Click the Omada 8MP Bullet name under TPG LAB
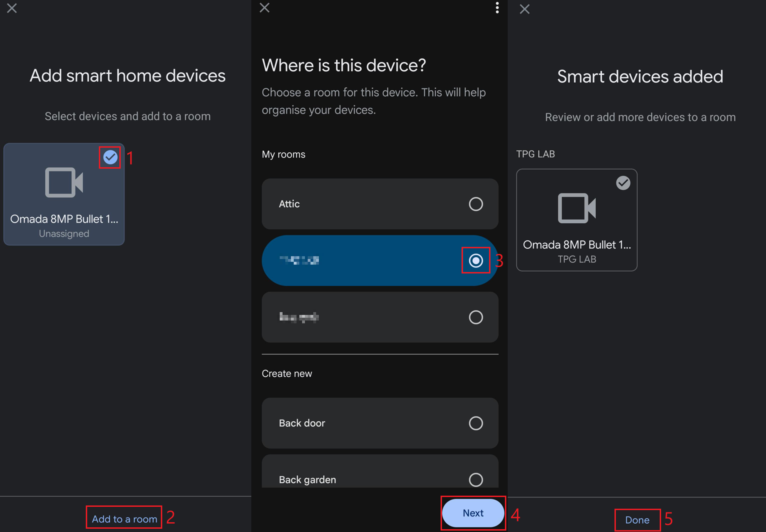 coord(577,245)
